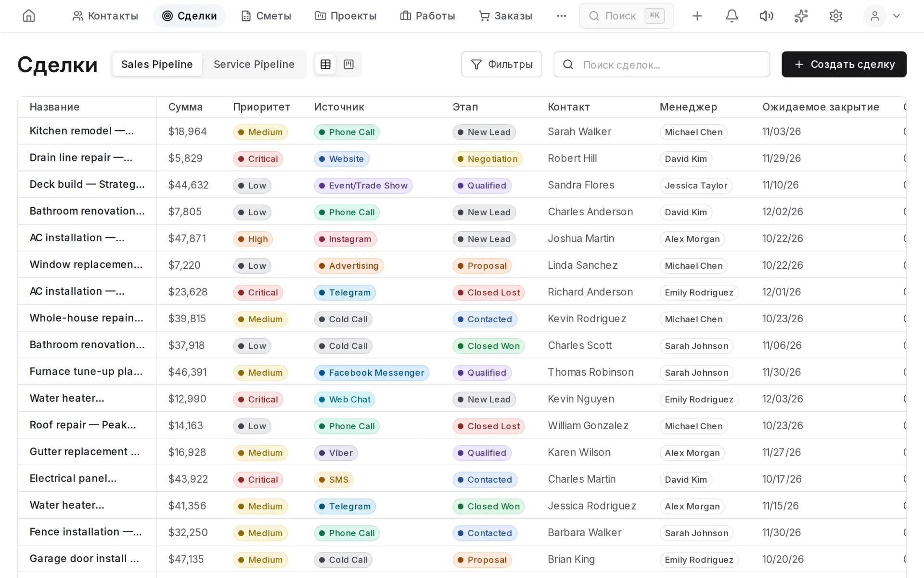Image resolution: width=924 pixels, height=578 pixels.
Task: Open the Заказы tab
Action: 505,16
